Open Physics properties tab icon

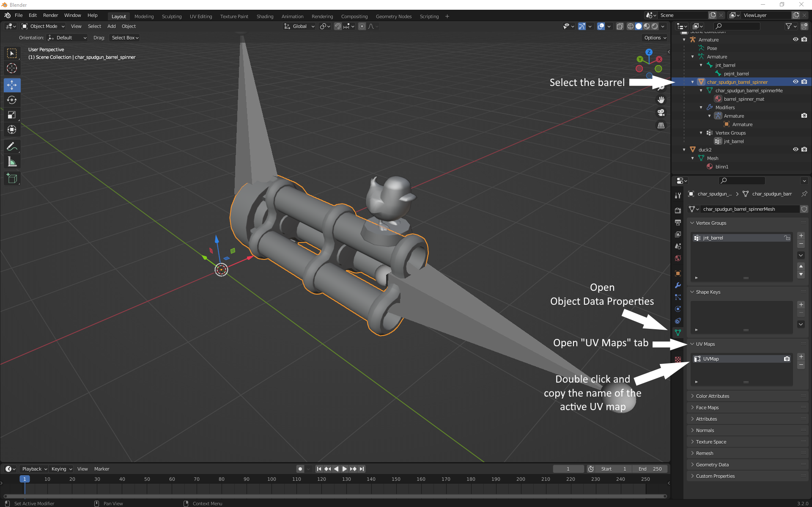(x=678, y=309)
